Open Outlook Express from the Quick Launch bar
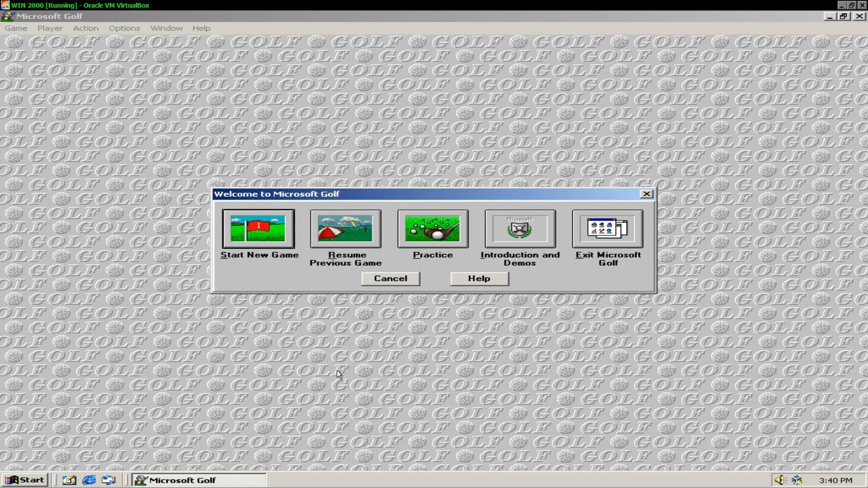The width and height of the screenshot is (868, 488). pyautogui.click(x=108, y=480)
